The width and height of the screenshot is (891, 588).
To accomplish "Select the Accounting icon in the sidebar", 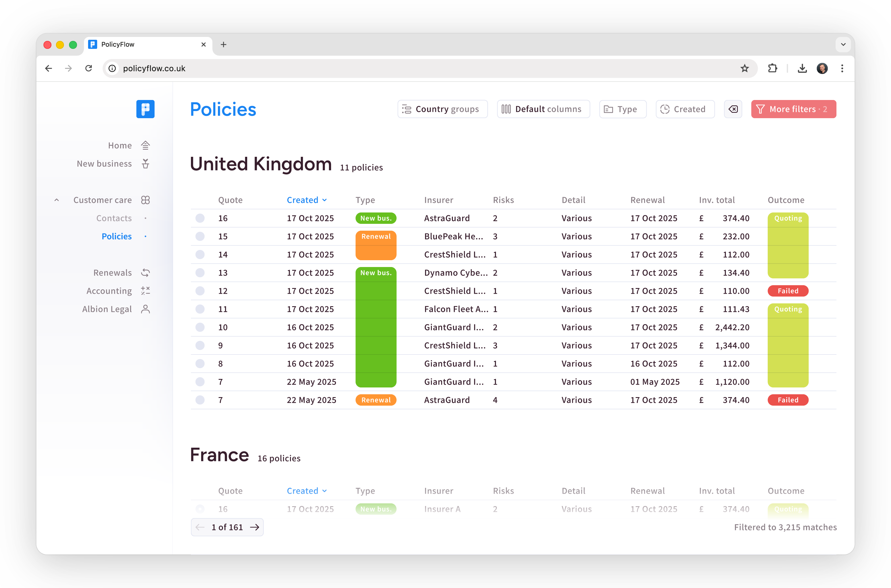I will (x=145, y=291).
